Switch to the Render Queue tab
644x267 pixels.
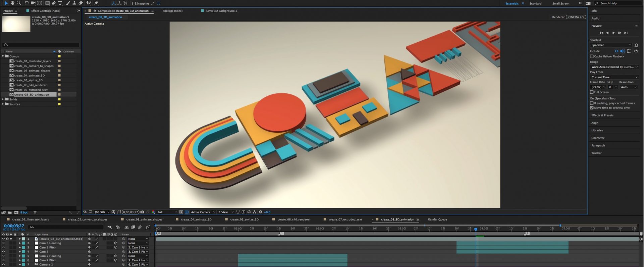point(437,219)
